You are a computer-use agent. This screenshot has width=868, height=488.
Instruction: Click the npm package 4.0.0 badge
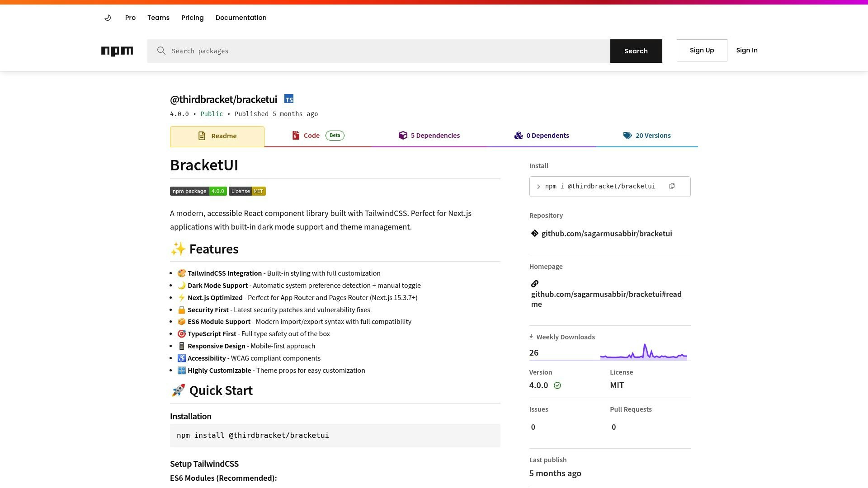pos(198,191)
